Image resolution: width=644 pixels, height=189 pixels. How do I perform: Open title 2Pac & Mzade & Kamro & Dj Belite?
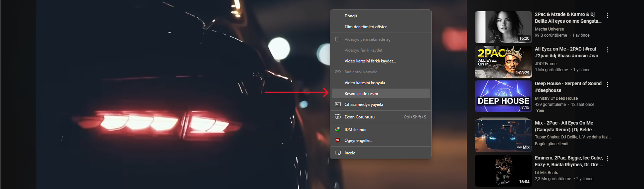coord(568,18)
